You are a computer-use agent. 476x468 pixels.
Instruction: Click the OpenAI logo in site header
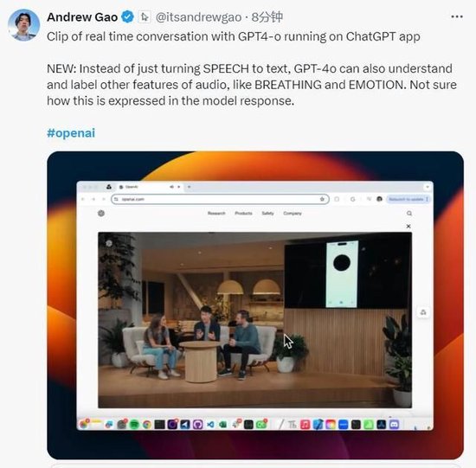click(101, 214)
